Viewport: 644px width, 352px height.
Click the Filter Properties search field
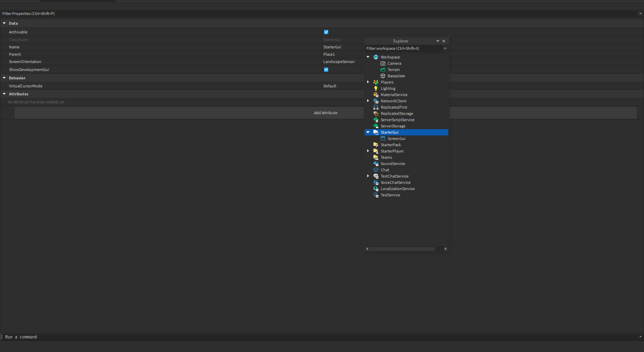pyautogui.click(x=319, y=14)
